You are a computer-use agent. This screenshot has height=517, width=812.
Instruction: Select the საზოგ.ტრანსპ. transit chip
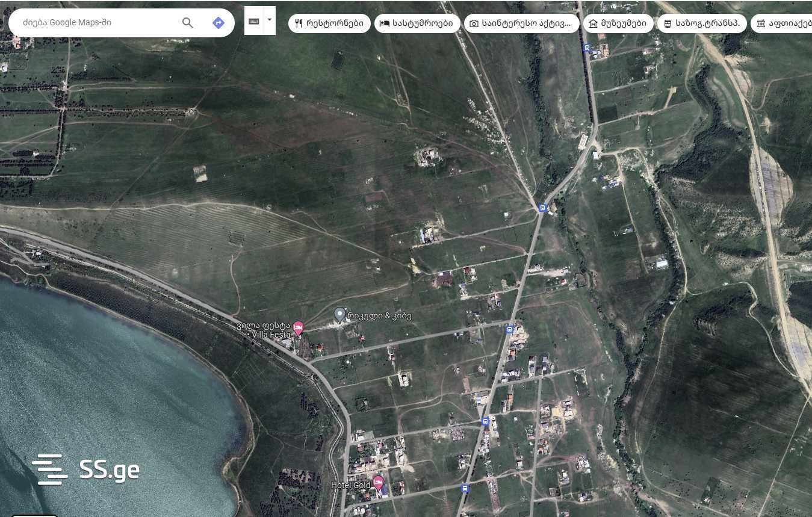[702, 23]
